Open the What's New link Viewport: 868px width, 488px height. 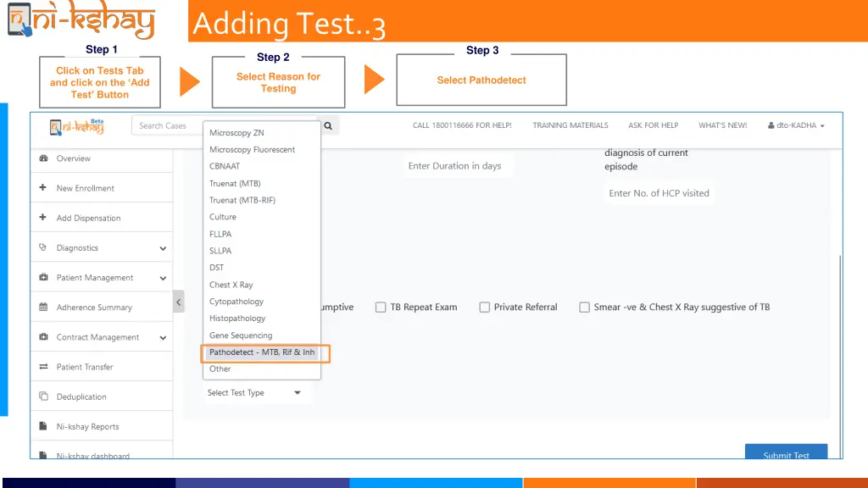click(722, 125)
